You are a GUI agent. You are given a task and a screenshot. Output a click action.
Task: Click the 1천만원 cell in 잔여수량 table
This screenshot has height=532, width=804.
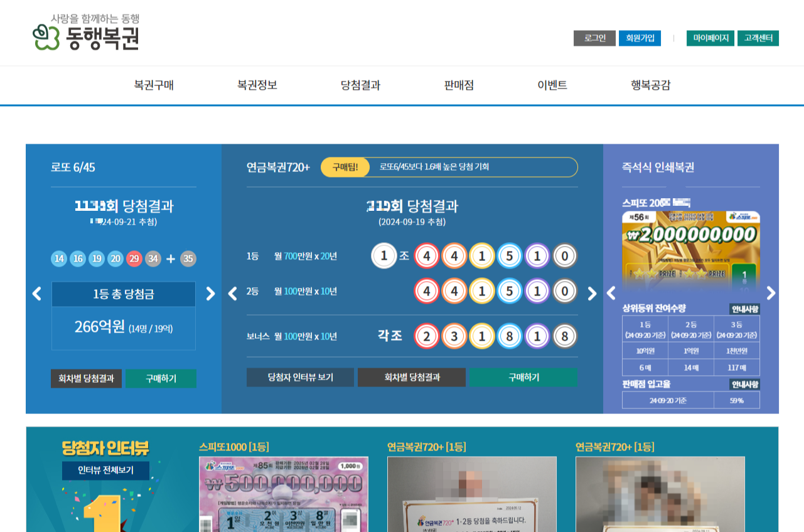pos(737,351)
